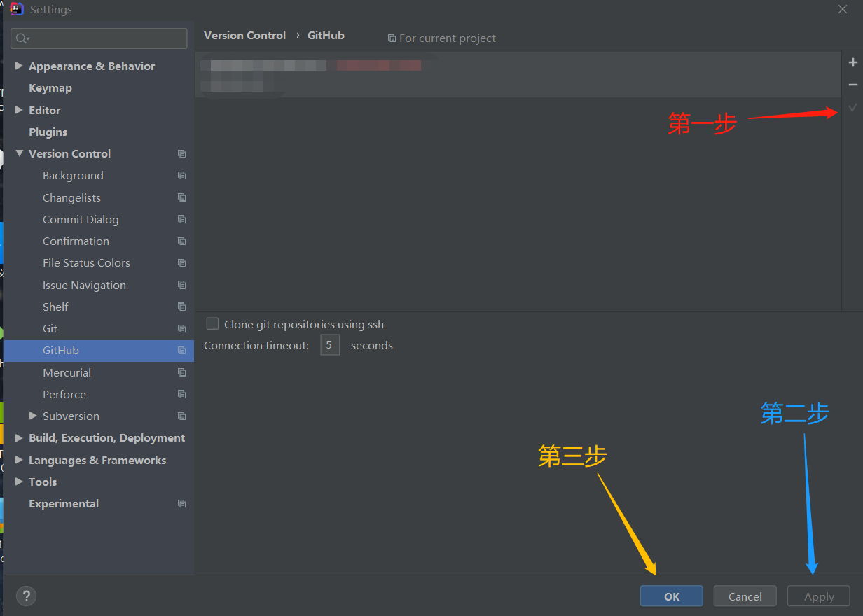Click the project-level icon next to Commit Dialog
This screenshot has width=863, height=616.
pos(182,219)
